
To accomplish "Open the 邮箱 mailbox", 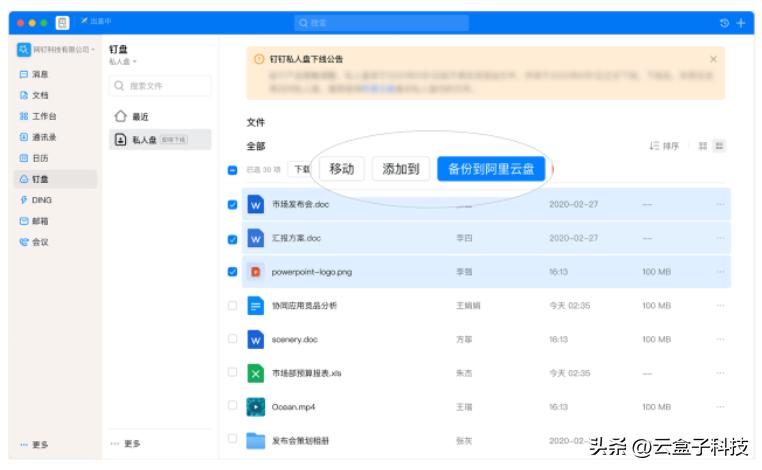I will [x=34, y=221].
